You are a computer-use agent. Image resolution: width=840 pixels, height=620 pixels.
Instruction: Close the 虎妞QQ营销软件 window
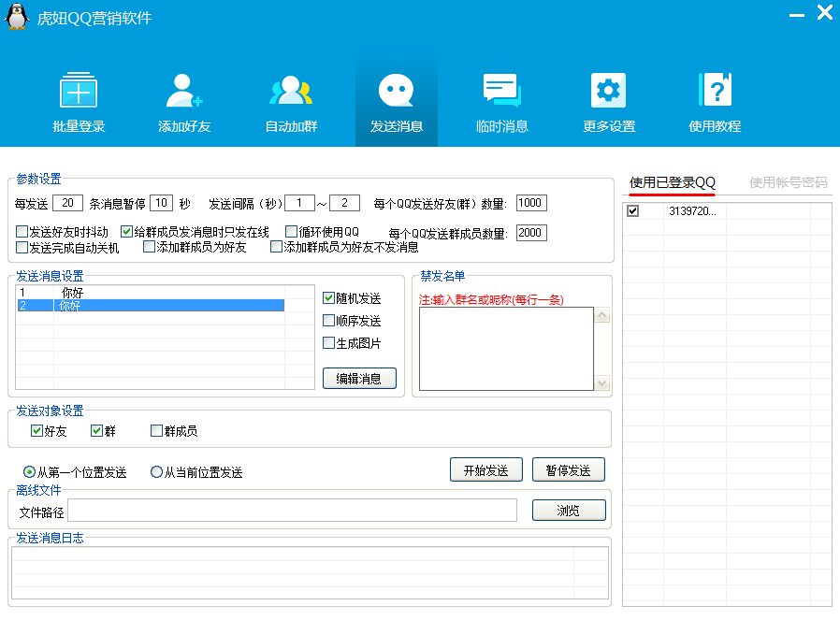coord(825,12)
